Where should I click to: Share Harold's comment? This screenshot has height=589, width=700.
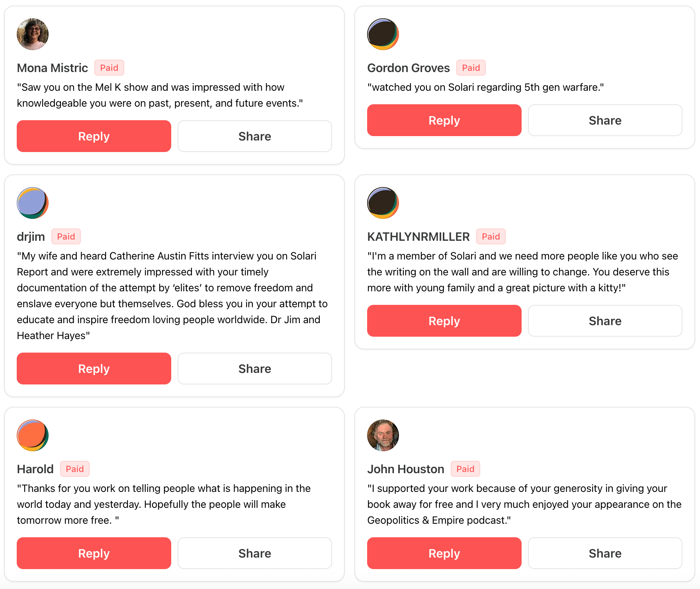(254, 553)
